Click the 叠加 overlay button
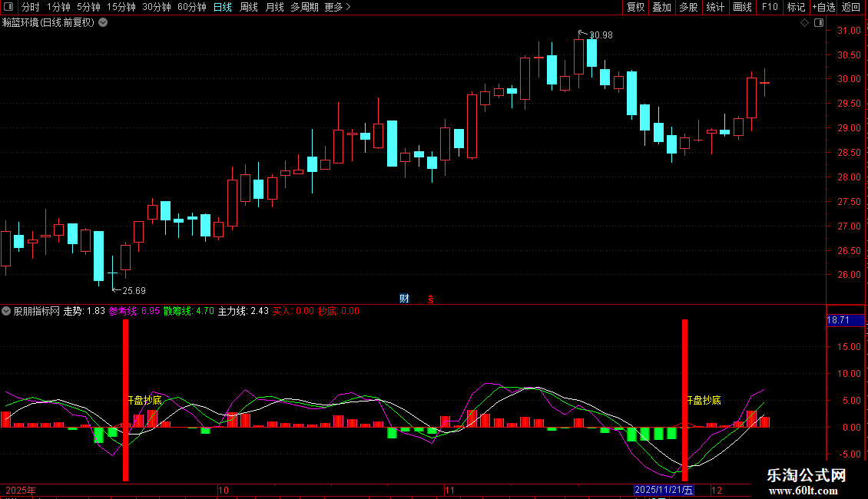Screen dimensions: 868x499 [x=661, y=7]
